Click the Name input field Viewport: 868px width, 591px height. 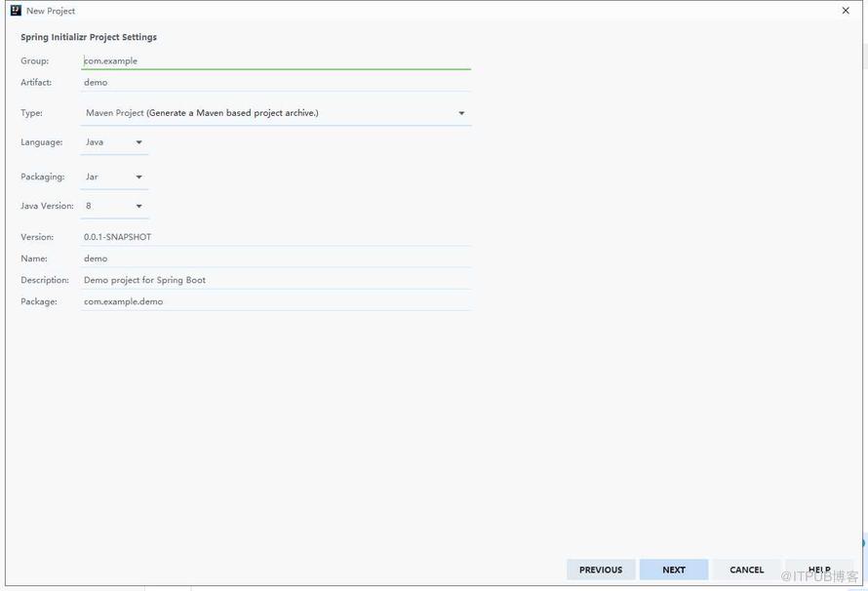point(276,258)
